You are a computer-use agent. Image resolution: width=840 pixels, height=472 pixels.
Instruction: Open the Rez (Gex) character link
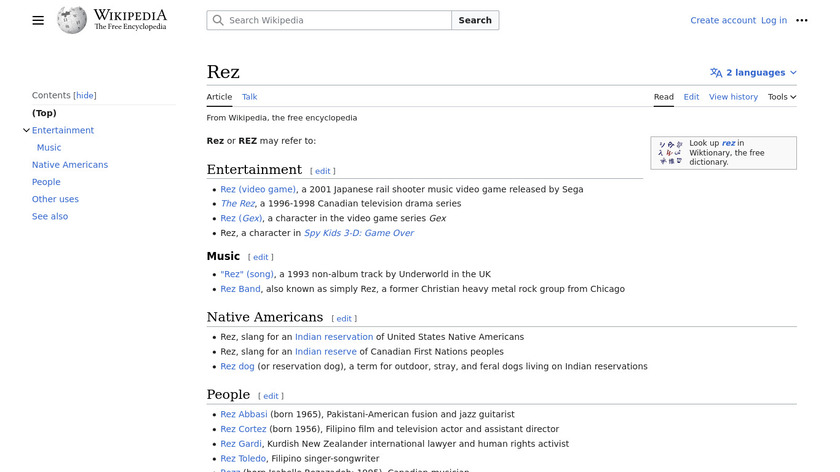pyautogui.click(x=241, y=218)
